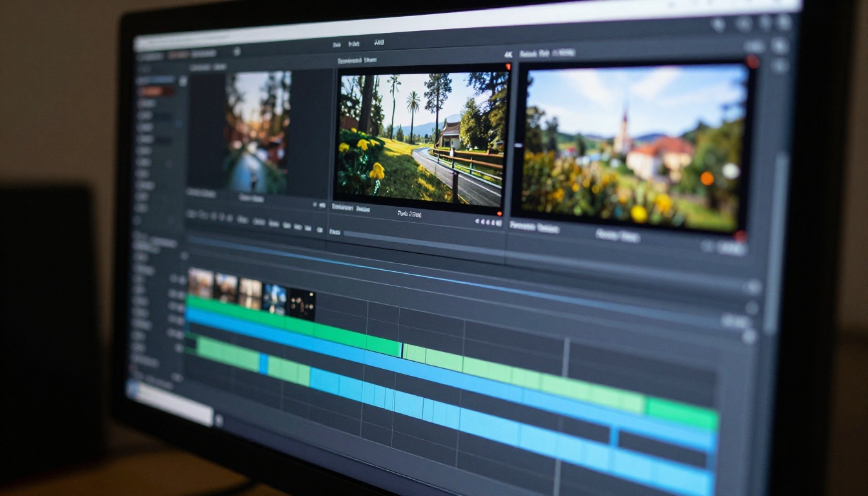Screen dimensions: 868x496
Task: Click the red dot at center viewer's bottom-right corner
Action: click(x=499, y=213)
